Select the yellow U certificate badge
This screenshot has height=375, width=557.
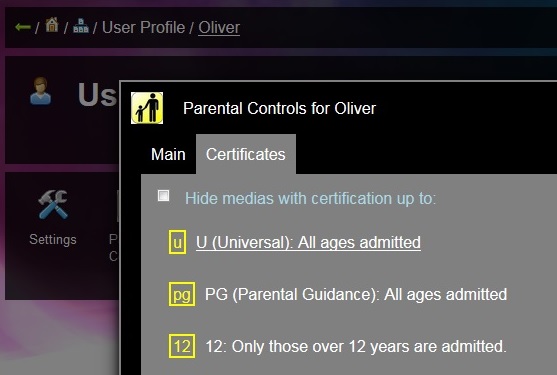coord(177,242)
